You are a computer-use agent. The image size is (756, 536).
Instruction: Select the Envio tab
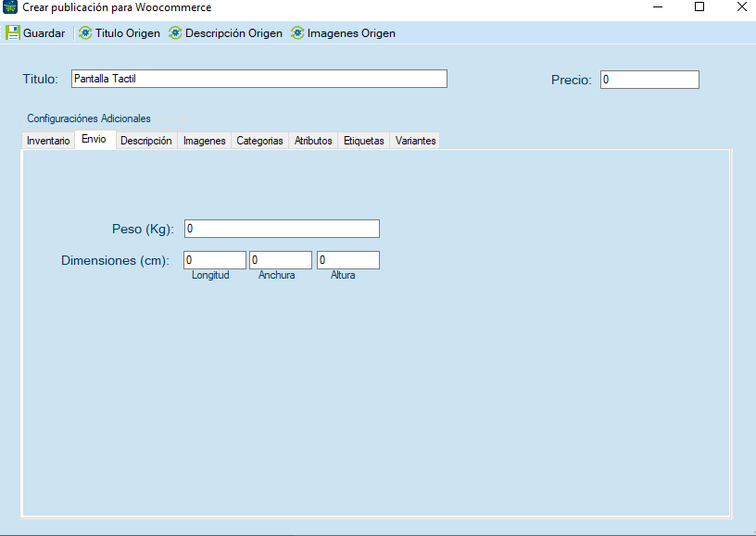[x=94, y=139]
